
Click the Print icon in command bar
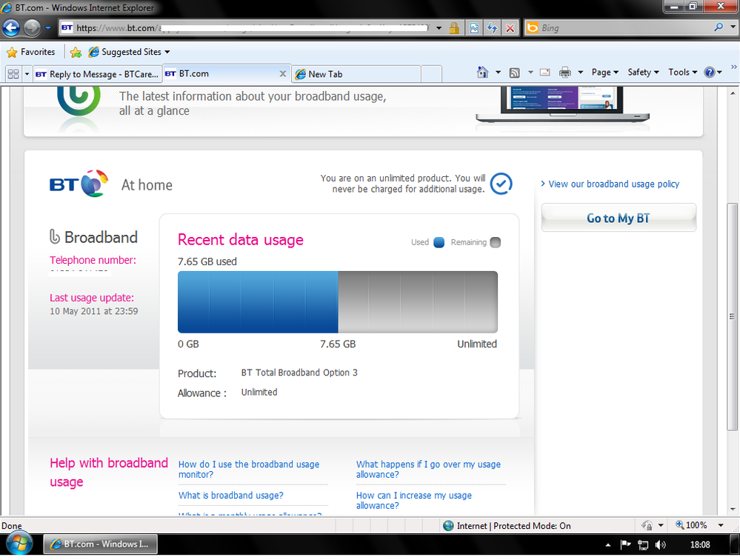coord(565,73)
